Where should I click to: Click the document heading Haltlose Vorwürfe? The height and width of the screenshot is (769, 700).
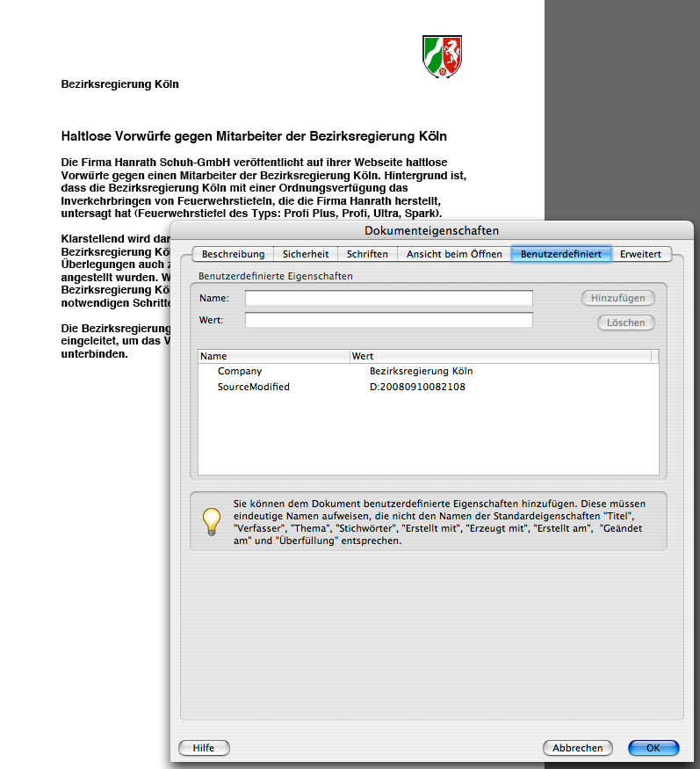coord(254,136)
